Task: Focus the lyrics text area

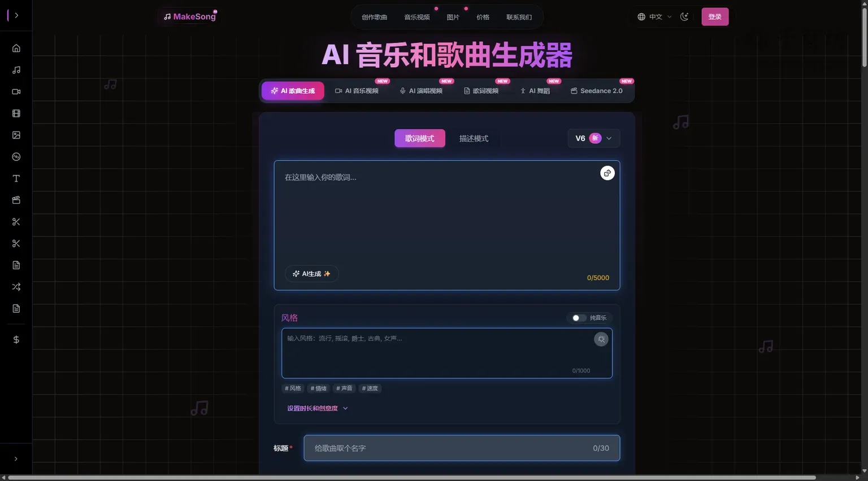Action: [447, 225]
